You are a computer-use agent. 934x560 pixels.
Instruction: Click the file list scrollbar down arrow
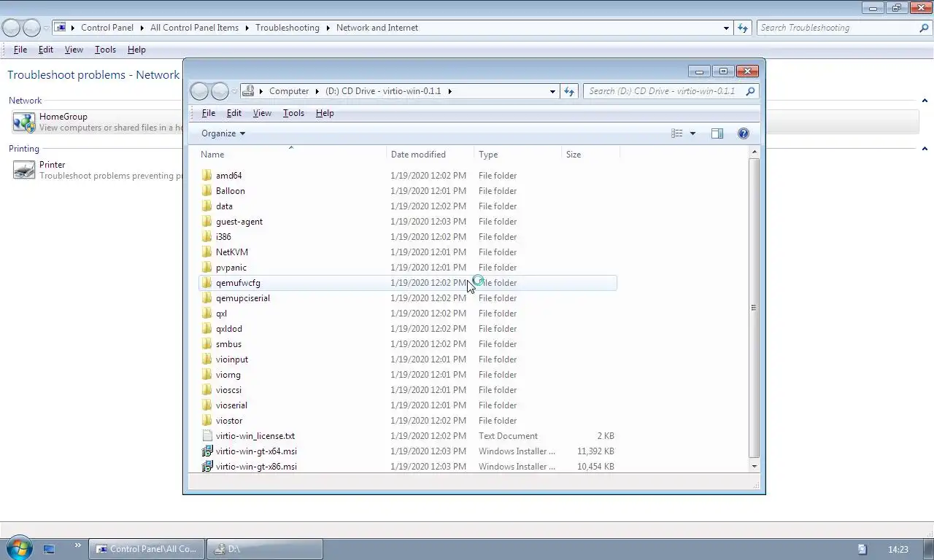tap(754, 466)
